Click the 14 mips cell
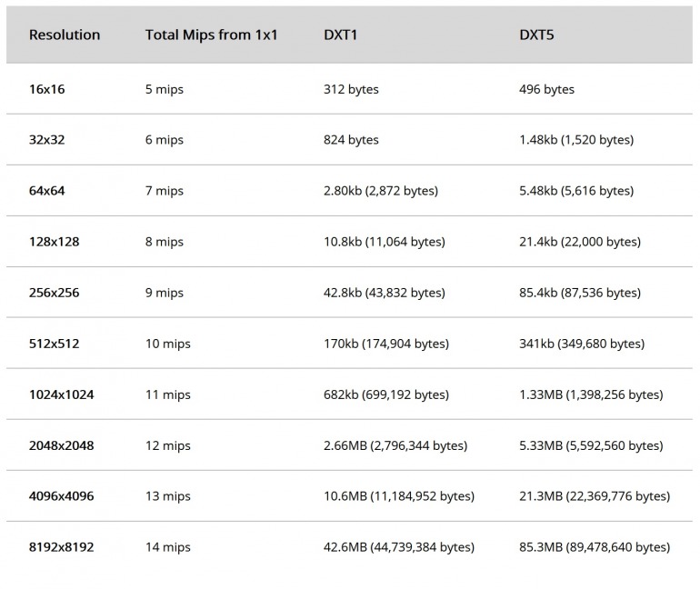This screenshot has width=700, height=589. tap(168, 547)
